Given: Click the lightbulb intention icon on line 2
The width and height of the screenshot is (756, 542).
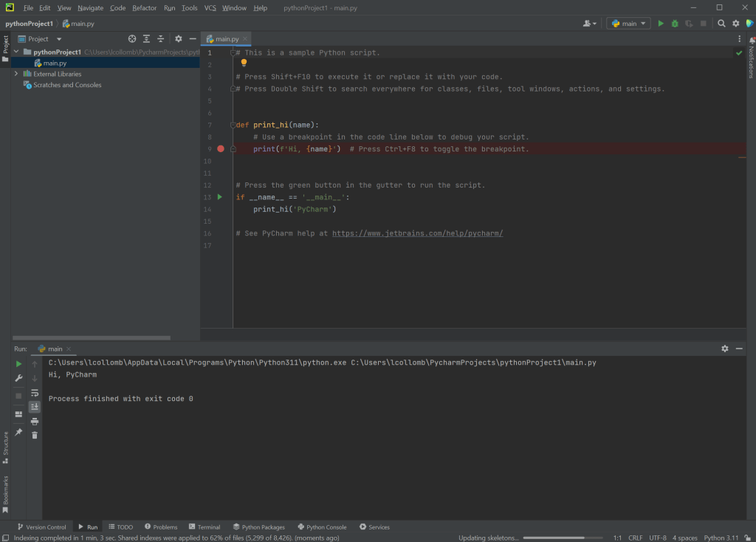Looking at the screenshot, I should click(244, 64).
